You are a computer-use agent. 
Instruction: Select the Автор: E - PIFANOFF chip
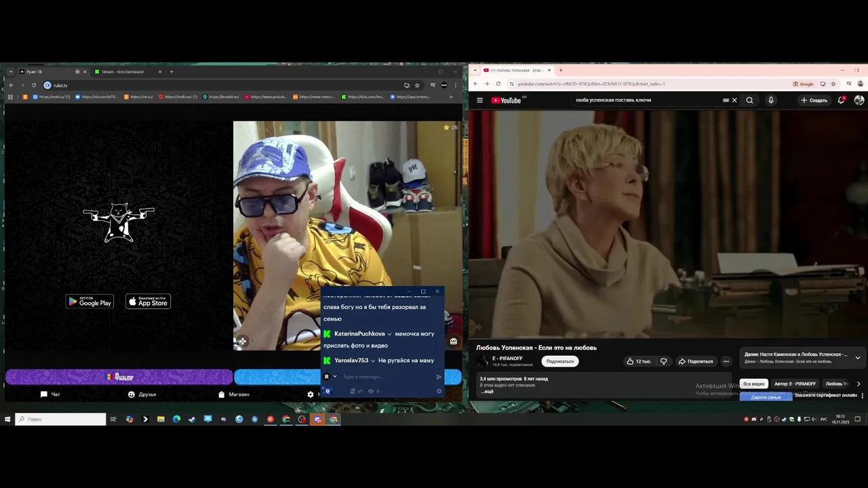pyautogui.click(x=795, y=384)
